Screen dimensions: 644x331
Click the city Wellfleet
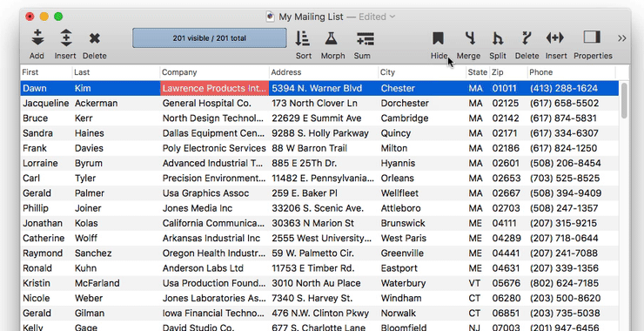pos(399,193)
